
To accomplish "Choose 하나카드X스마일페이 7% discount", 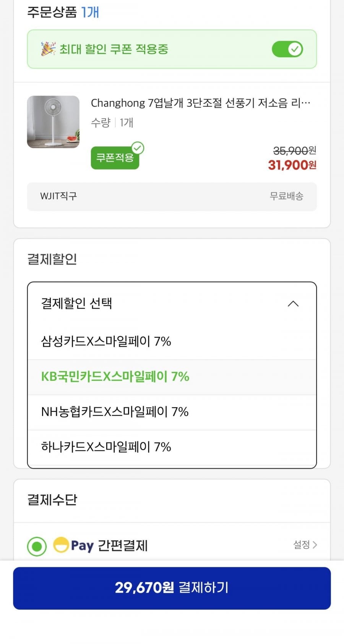I will tap(106, 447).
